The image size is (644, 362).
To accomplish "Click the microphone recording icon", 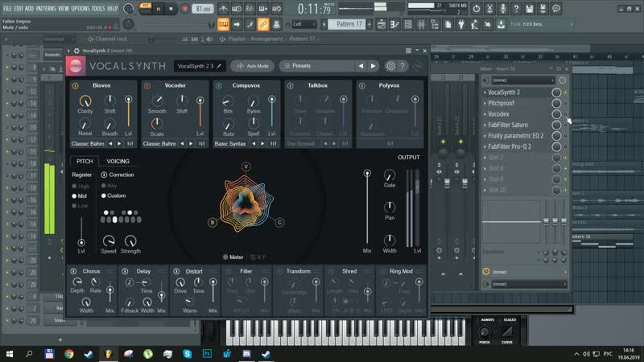I will click(x=502, y=8).
